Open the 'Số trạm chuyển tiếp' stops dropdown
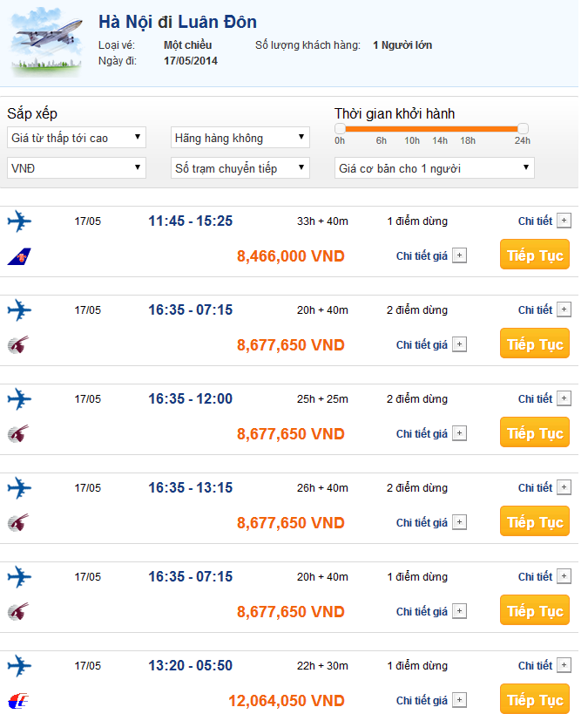Image resolution: width=588 pixels, height=714 pixels. (240, 168)
